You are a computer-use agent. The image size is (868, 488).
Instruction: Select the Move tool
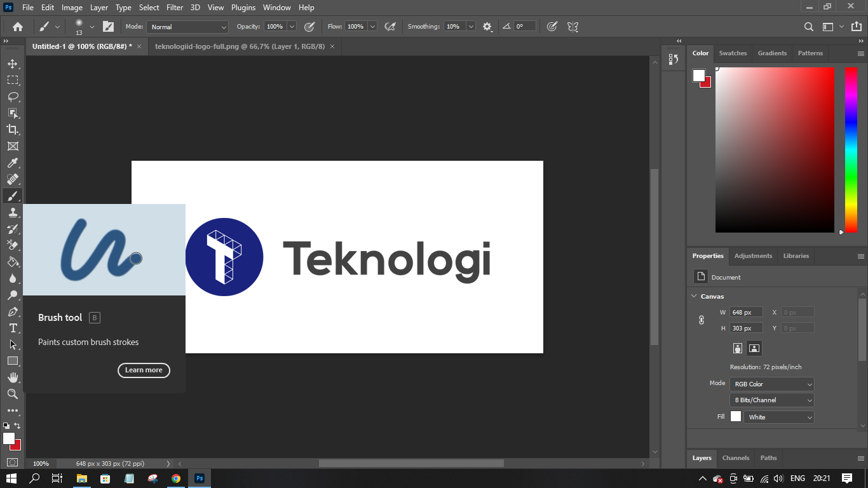pyautogui.click(x=12, y=64)
